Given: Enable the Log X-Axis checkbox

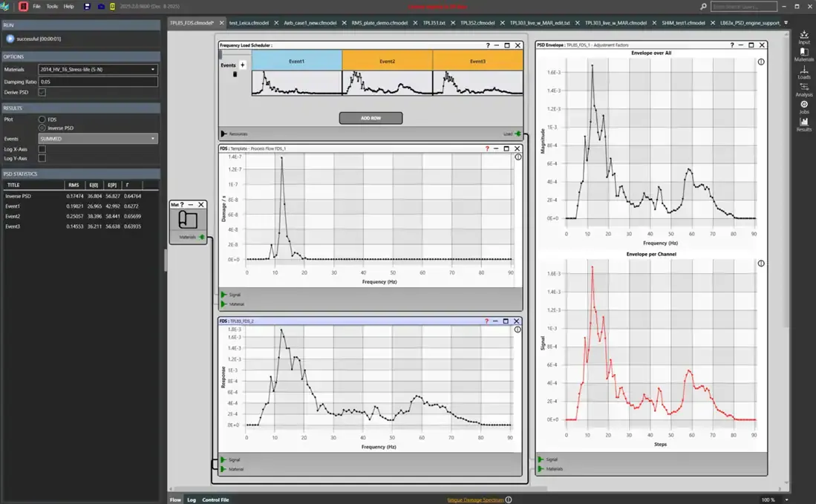Looking at the screenshot, I should point(42,148).
